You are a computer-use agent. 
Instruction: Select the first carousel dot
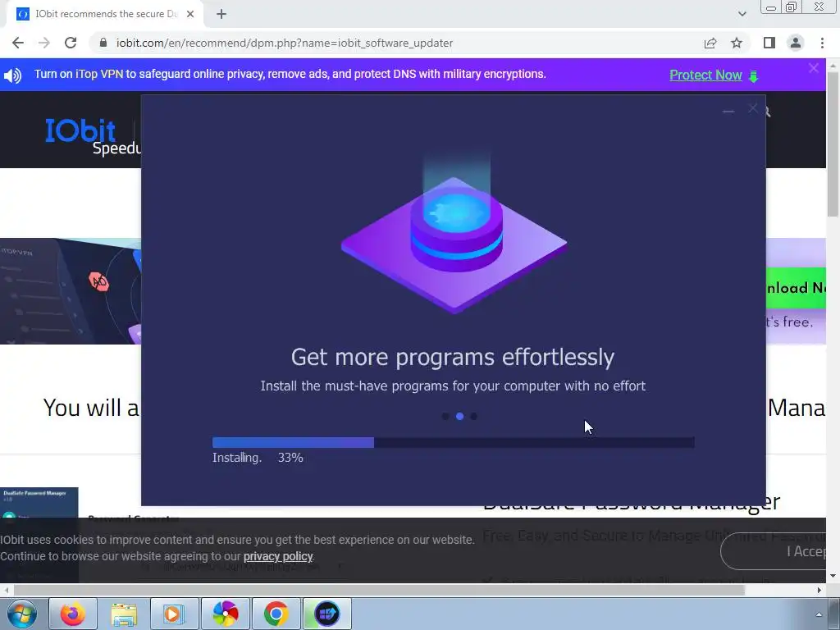(445, 416)
